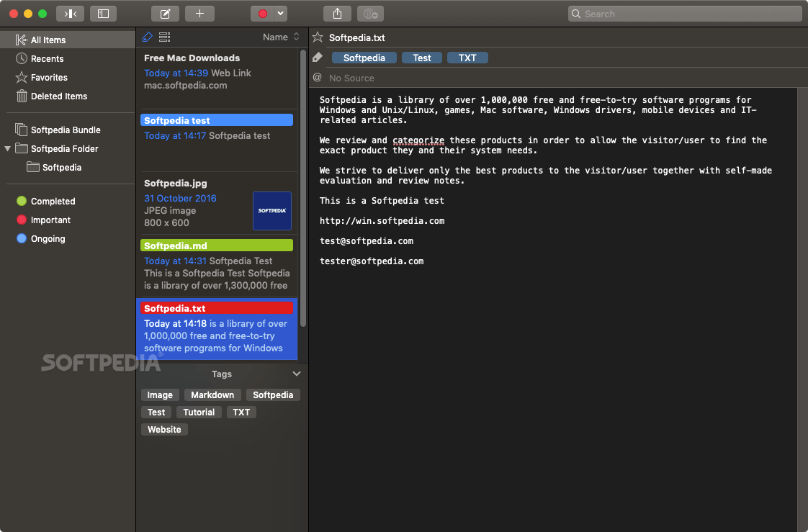This screenshot has height=532, width=808.
Task: Click the collapse panels toolbar icon
Action: pyautogui.click(x=70, y=14)
